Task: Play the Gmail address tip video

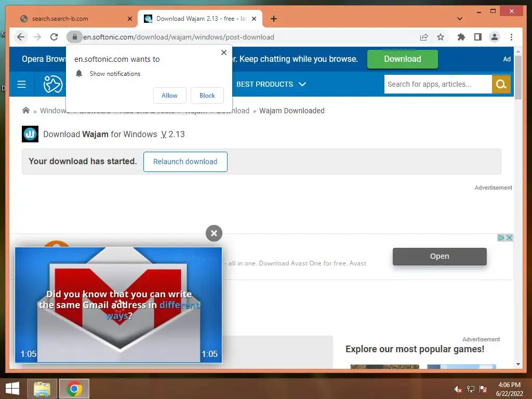Action: [x=118, y=304]
